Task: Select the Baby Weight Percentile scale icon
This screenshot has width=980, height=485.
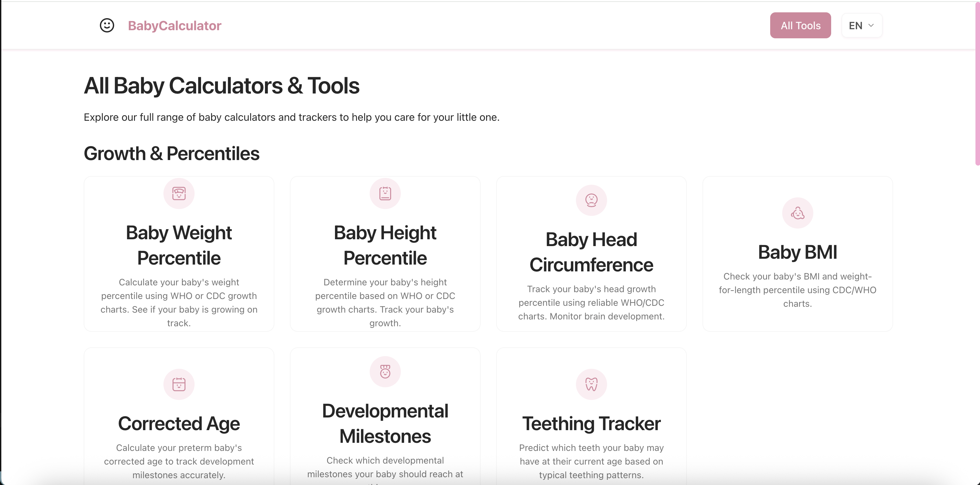Action: (x=179, y=193)
